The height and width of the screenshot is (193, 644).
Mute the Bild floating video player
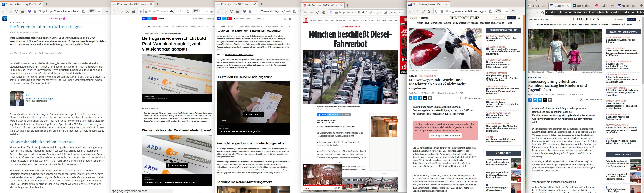click(335, 188)
